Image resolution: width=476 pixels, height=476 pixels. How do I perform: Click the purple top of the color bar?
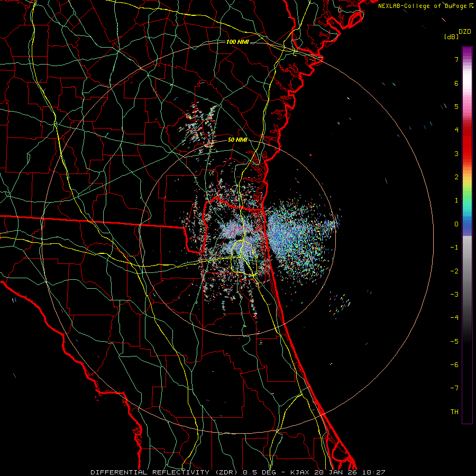tap(467, 52)
